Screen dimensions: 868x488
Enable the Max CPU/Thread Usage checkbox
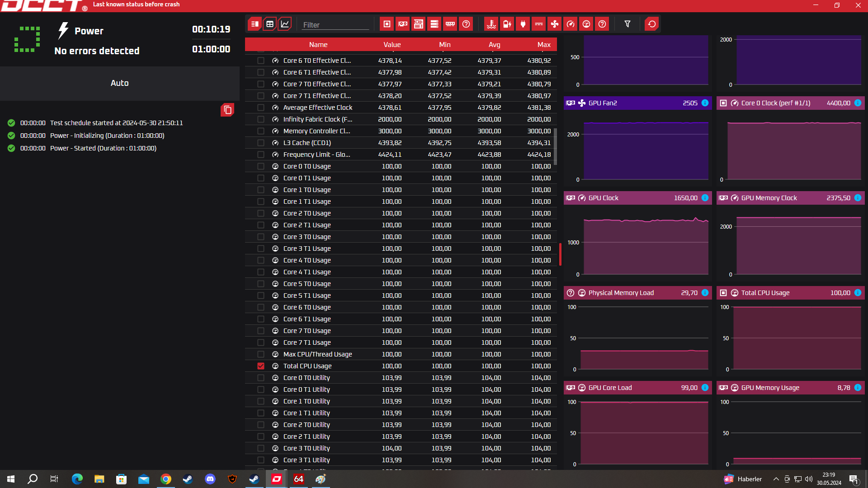click(261, 354)
